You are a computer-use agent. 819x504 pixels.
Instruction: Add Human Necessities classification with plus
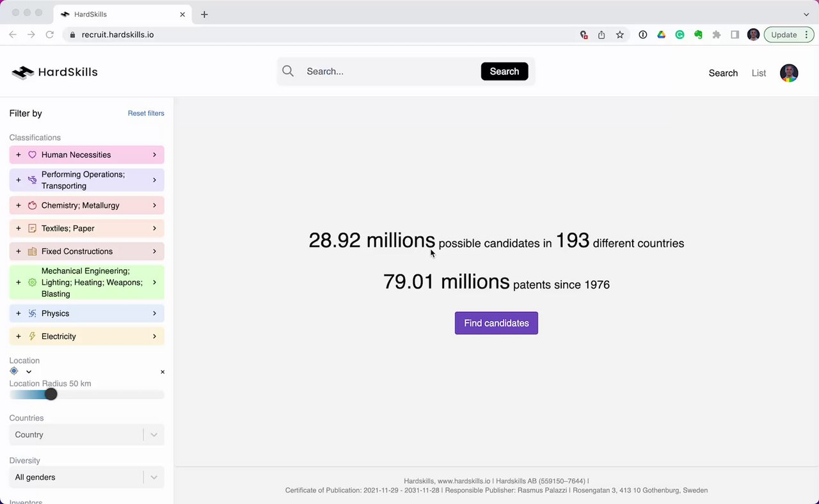point(19,155)
